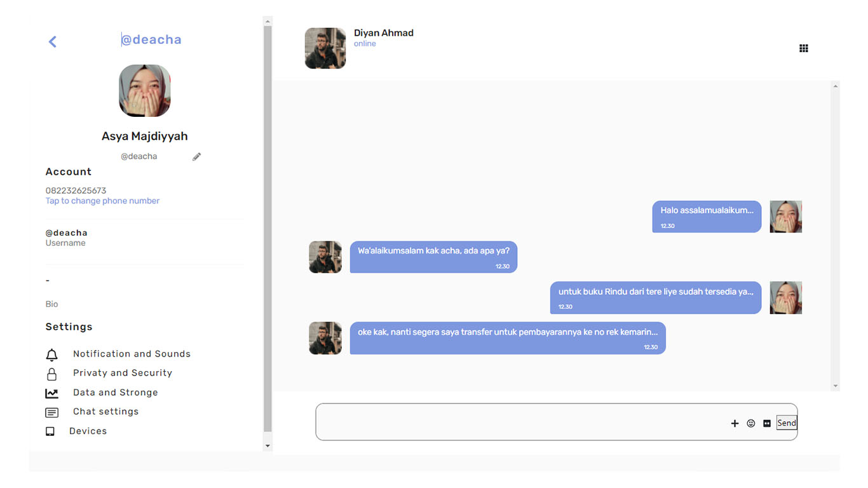
Task: Open the Chat settings menu entry
Action: [105, 412]
